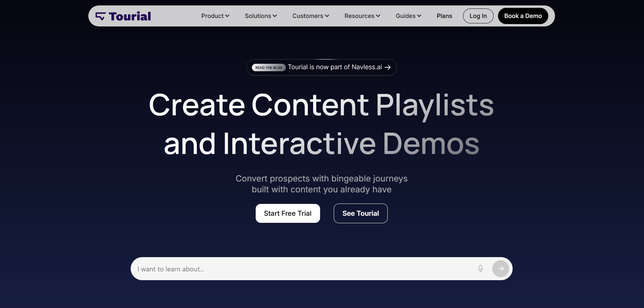The width and height of the screenshot is (644, 308).
Task: Click the arrow after the Navless.ai announcement
Action: [388, 67]
